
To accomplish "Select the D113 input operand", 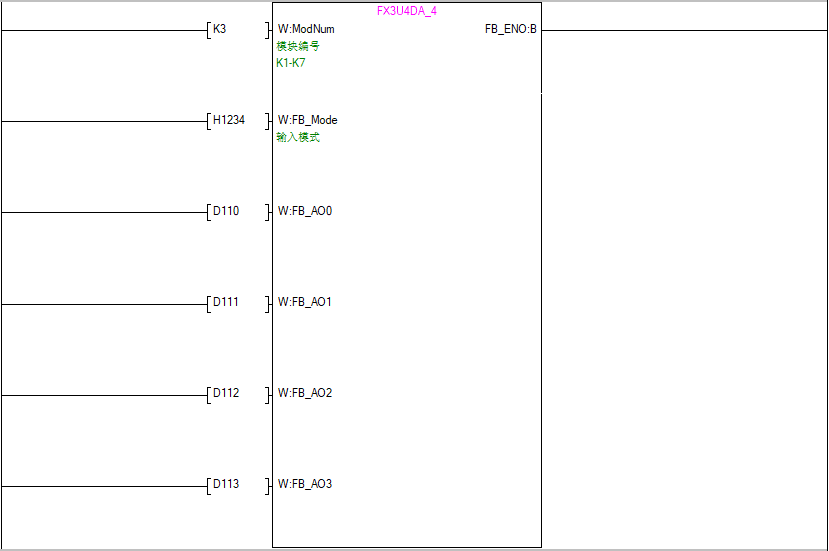I will (x=226, y=484).
